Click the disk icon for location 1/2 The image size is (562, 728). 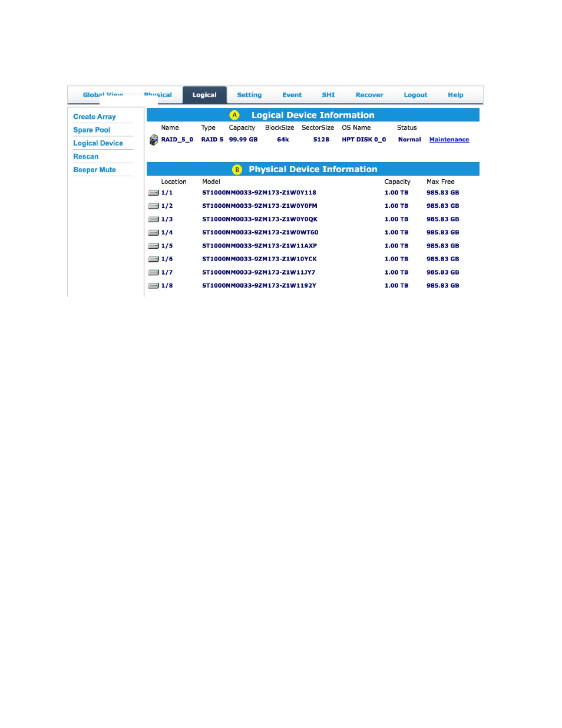coord(154,206)
